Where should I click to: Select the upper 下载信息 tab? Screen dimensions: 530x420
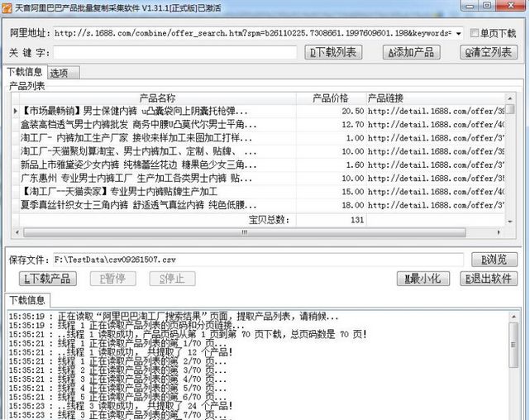[25, 72]
